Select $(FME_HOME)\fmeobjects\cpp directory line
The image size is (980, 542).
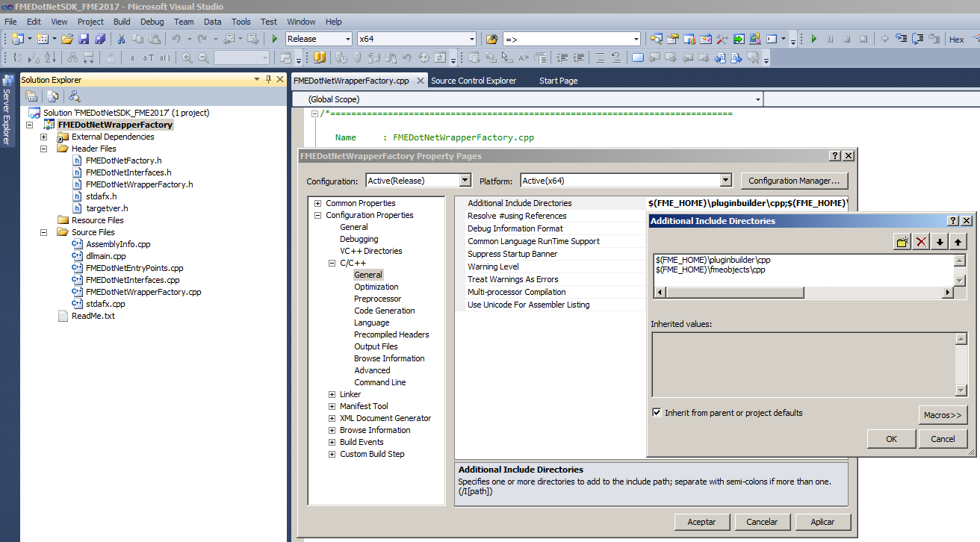point(710,270)
